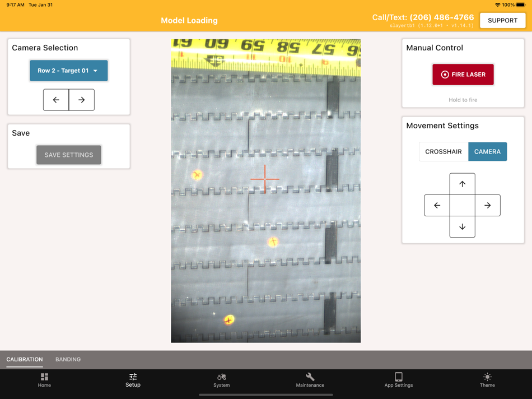Open Setup from bottom navigation
Image resolution: width=532 pixels, height=399 pixels.
[133, 380]
